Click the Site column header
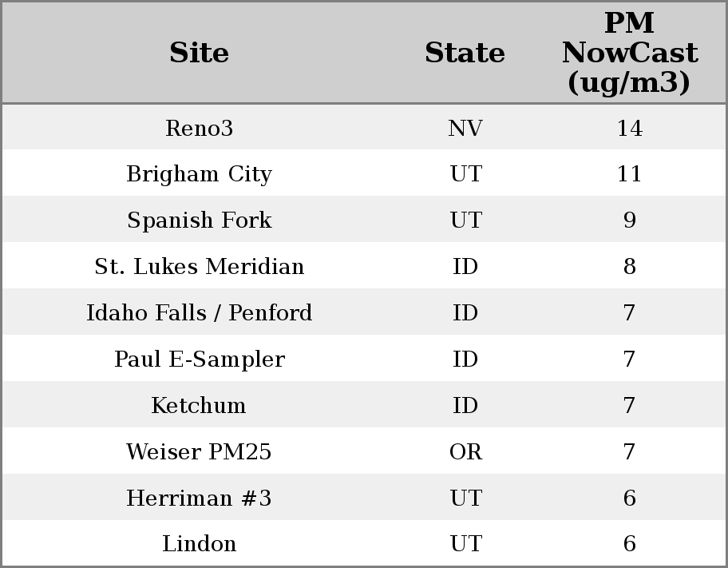The width and height of the screenshot is (728, 568). point(199,54)
